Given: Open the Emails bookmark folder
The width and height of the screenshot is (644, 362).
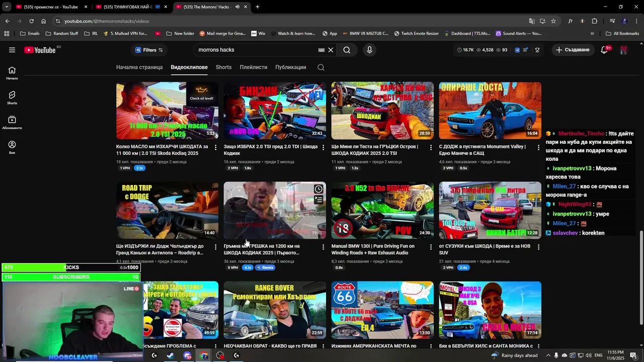Looking at the screenshot, I should (30, 33).
